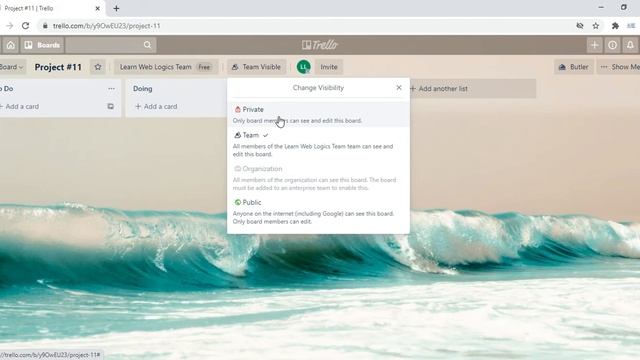Expand the Board view dropdown

tap(12, 67)
